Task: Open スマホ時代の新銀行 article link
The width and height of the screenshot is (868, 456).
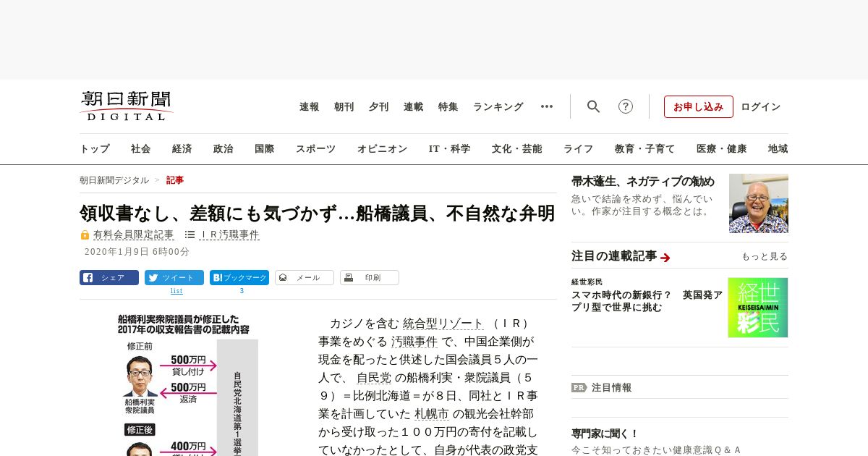Action: point(647,300)
